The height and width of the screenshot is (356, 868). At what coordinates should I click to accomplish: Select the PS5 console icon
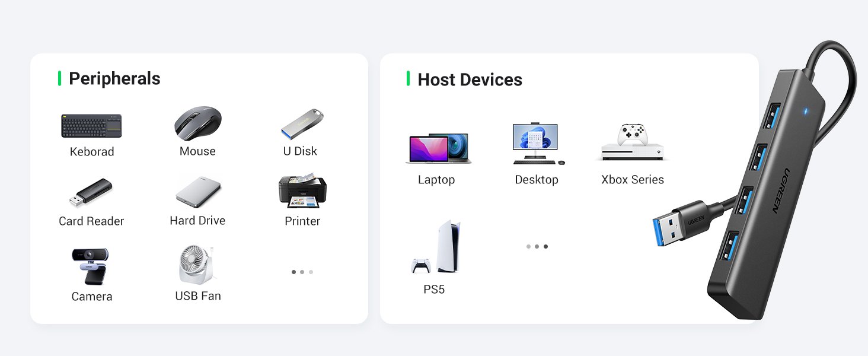coord(436,247)
